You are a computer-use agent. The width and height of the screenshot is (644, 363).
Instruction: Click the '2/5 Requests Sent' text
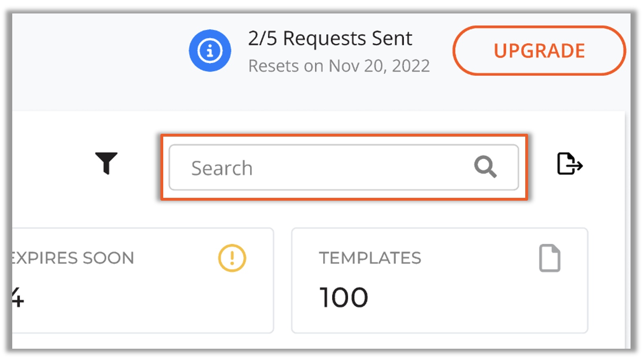click(330, 38)
